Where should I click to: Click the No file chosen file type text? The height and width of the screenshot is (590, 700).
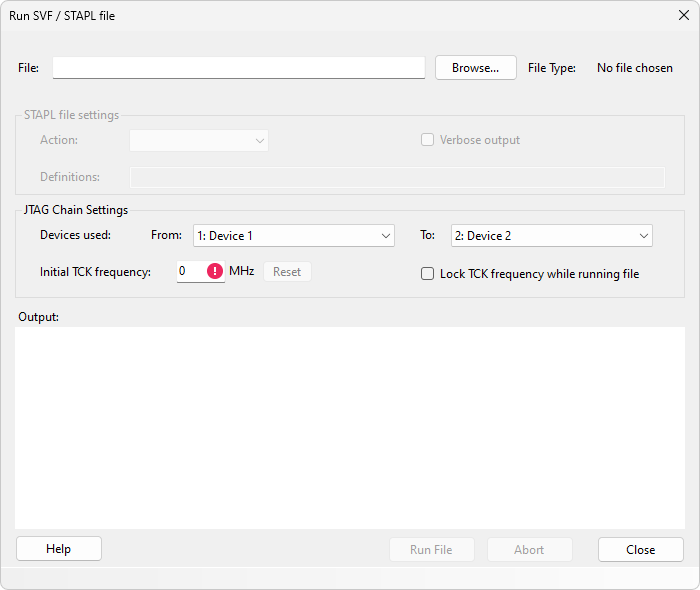pyautogui.click(x=634, y=68)
